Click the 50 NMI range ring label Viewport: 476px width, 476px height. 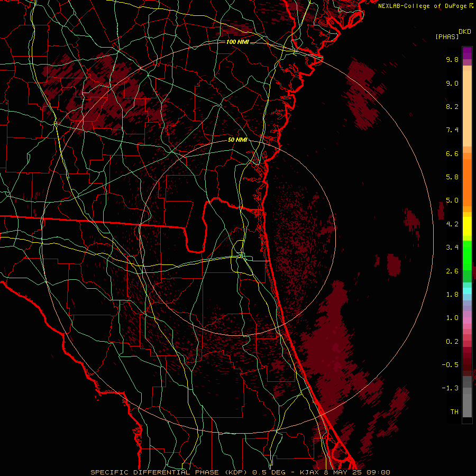(237, 140)
